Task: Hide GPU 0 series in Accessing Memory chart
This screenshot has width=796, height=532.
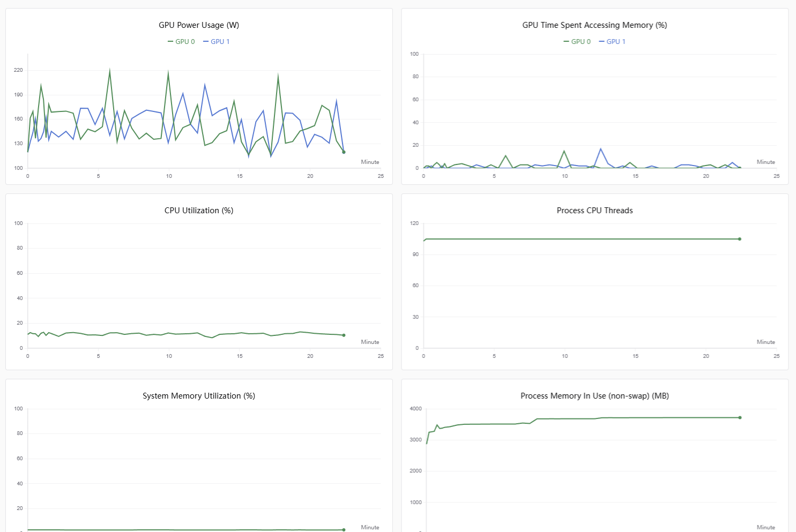Action: click(577, 41)
